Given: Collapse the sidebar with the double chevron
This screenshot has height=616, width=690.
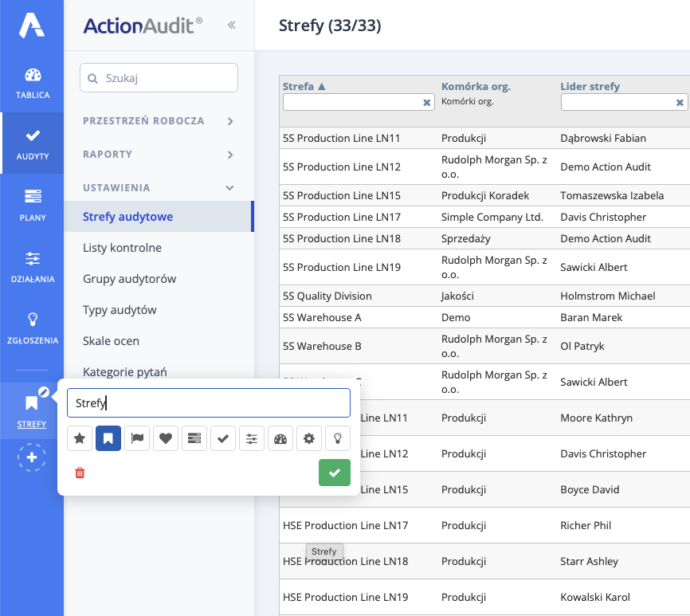Looking at the screenshot, I should click(x=231, y=26).
